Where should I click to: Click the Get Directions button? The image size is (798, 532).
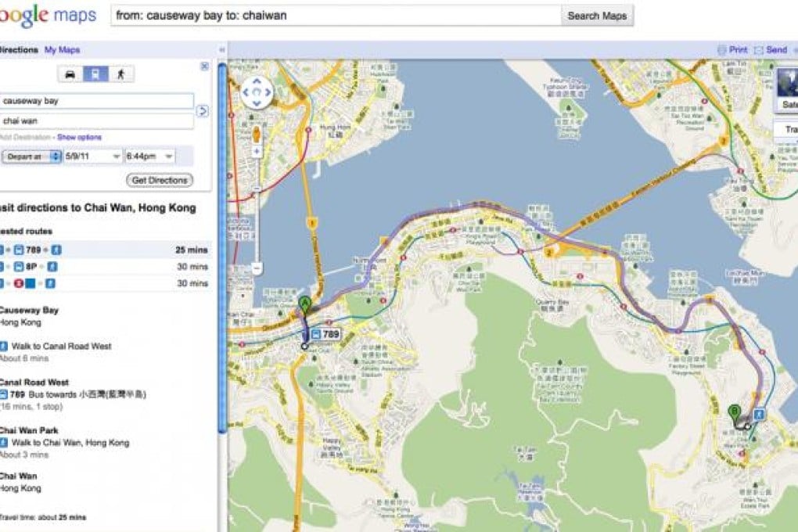(160, 180)
